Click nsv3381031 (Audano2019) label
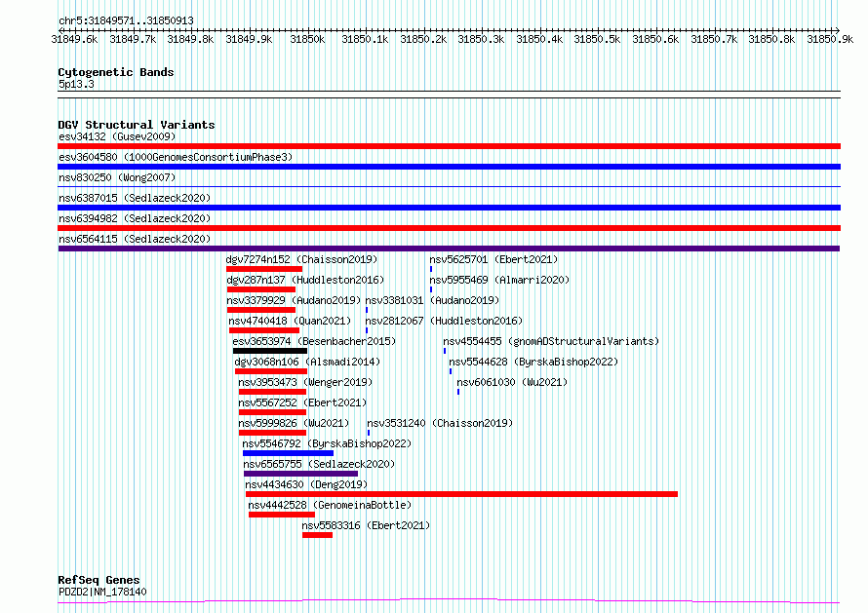 pos(432,300)
